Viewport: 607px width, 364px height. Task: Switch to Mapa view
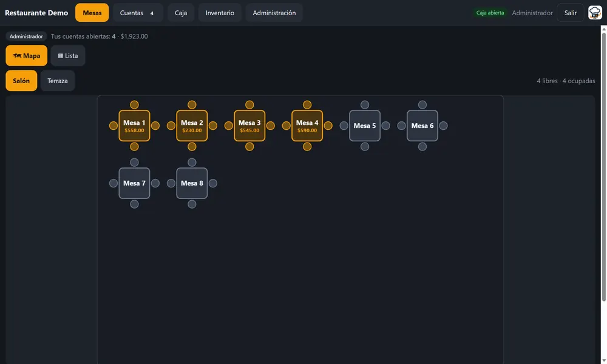tap(26, 56)
